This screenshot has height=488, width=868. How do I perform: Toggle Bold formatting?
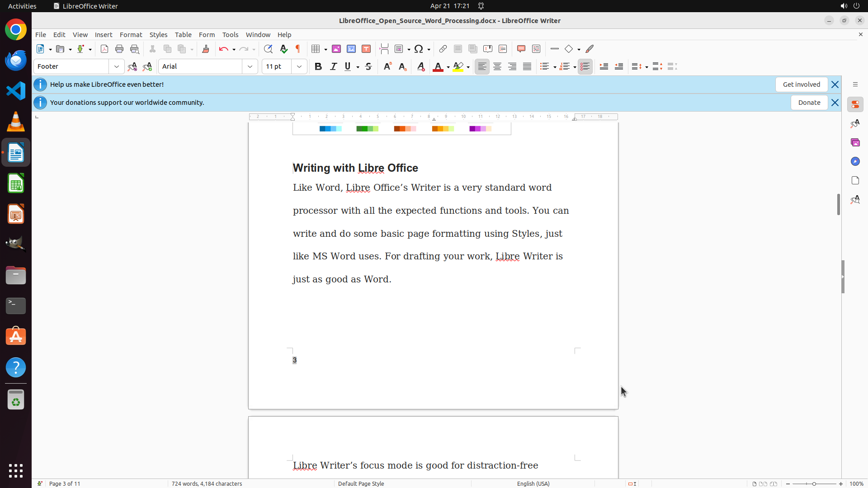[x=318, y=66]
